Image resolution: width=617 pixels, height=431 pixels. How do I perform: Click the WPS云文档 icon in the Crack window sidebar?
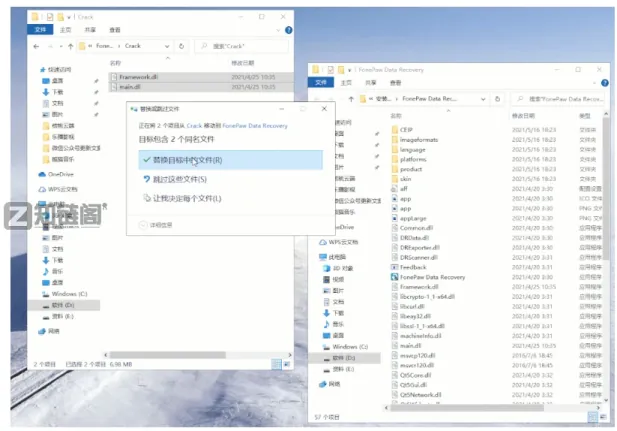tap(42, 189)
